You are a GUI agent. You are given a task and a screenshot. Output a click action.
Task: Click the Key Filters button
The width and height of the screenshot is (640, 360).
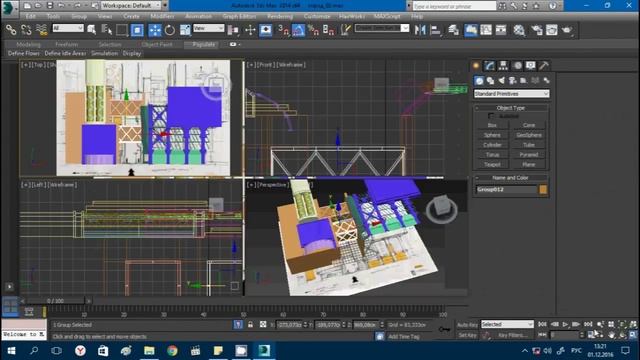coord(513,335)
